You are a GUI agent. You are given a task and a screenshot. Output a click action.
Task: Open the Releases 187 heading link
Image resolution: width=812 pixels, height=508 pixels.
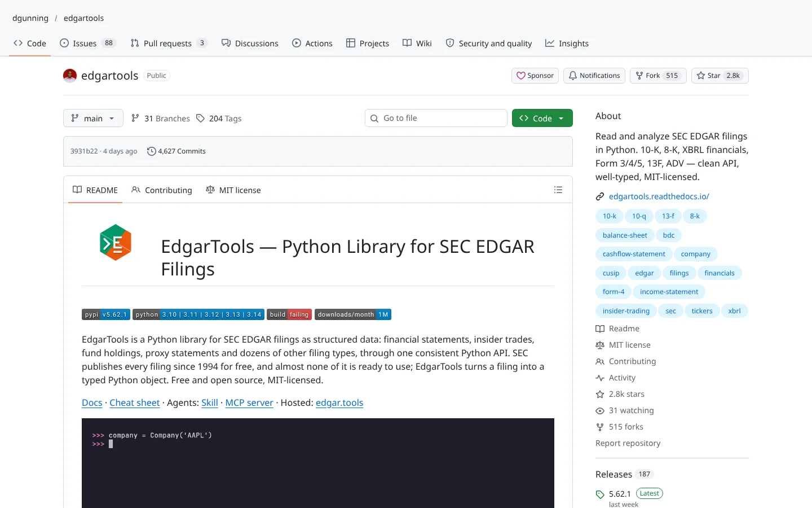(x=624, y=474)
